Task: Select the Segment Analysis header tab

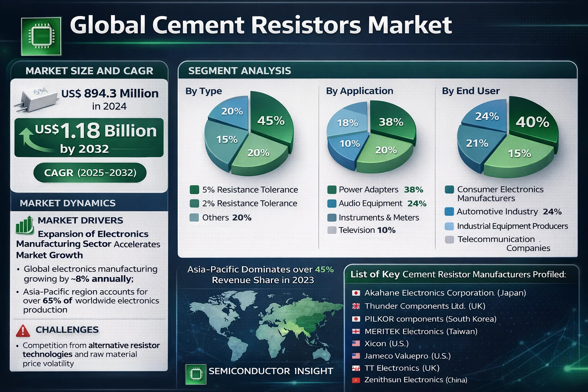Action: pyautogui.click(x=240, y=71)
